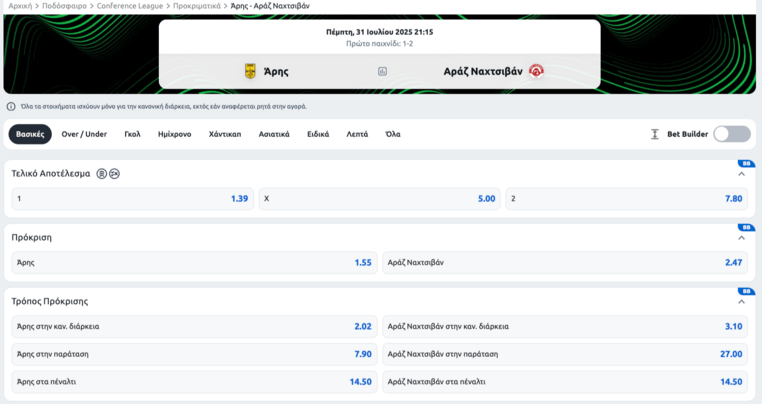This screenshot has height=404, width=762.
Task: Open Ποδόσφαιρο breadcrumb link
Action: click(64, 6)
